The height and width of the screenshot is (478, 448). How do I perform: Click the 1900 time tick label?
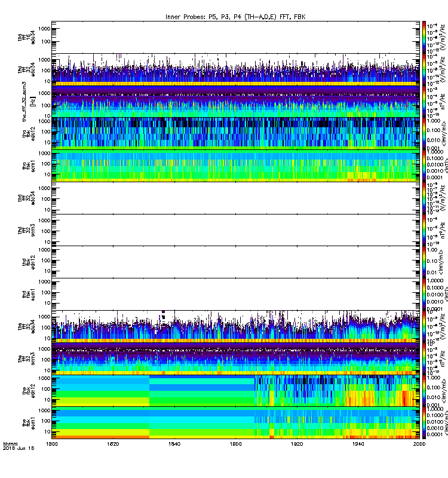click(235, 444)
